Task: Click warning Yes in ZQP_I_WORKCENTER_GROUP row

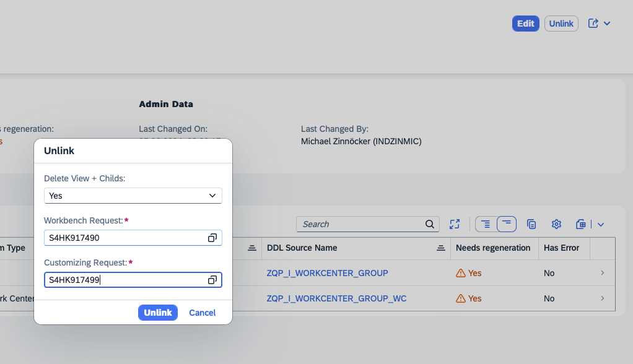Action: [469, 273]
